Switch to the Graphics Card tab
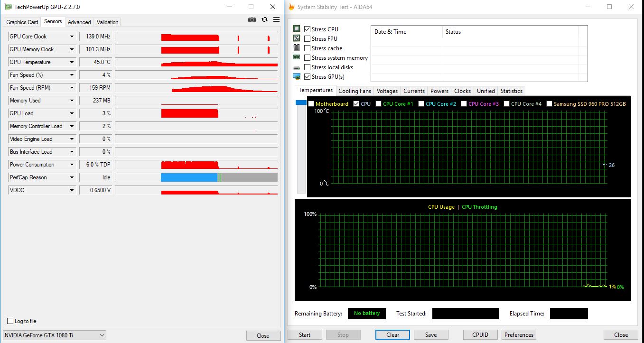This screenshot has height=343, width=644. (x=22, y=22)
